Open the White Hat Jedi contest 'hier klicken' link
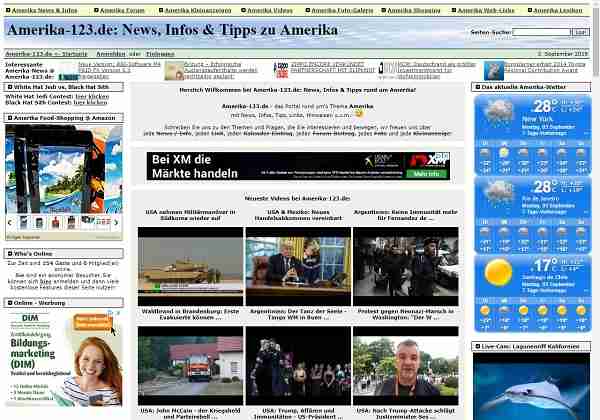This screenshot has height=420, width=600. coord(92,96)
